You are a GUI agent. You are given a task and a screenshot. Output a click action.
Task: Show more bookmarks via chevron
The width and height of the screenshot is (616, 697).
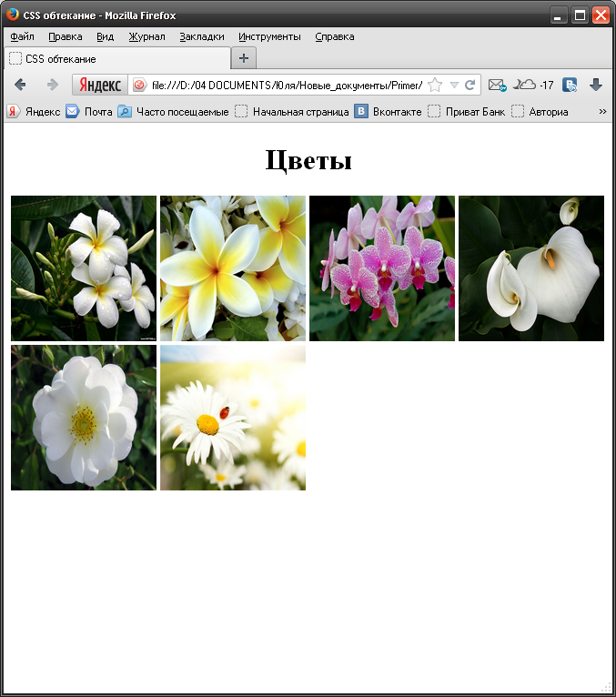[x=602, y=111]
